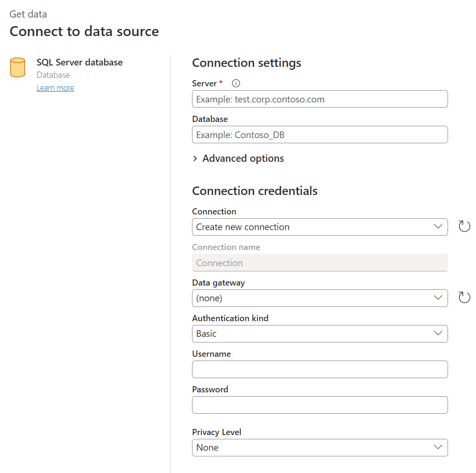The height and width of the screenshot is (473, 476).
Task: Click the Authentication kind dropdown chevron
Action: 439,334
